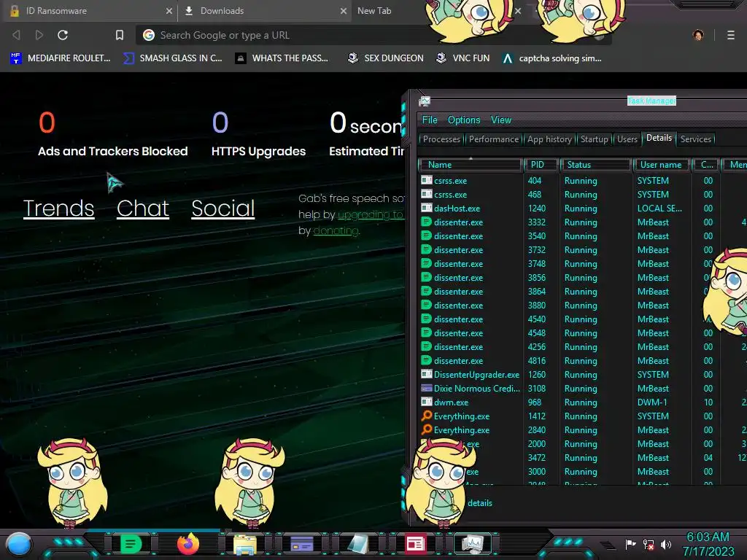Sort by the PID column header

[541, 165]
